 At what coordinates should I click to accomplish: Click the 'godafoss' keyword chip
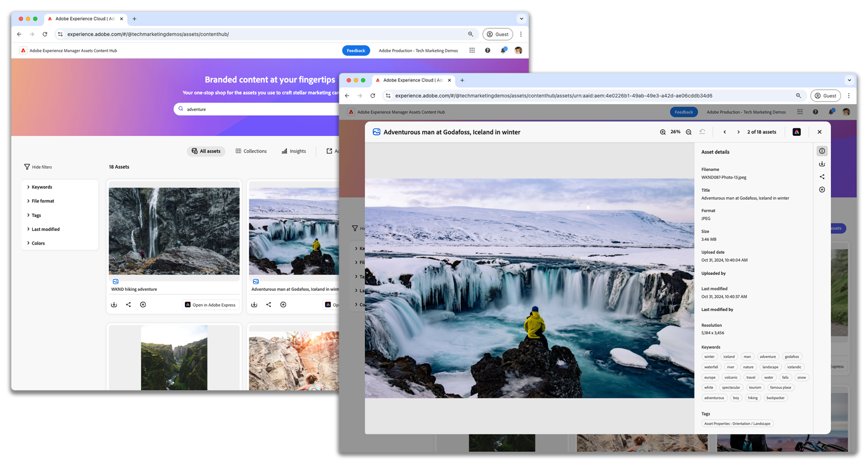click(791, 357)
